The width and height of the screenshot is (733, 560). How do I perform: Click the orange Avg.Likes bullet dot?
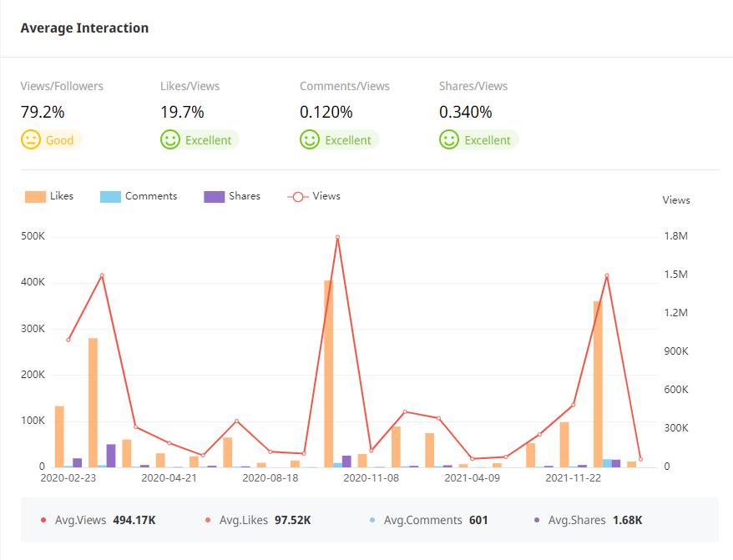[x=208, y=521]
